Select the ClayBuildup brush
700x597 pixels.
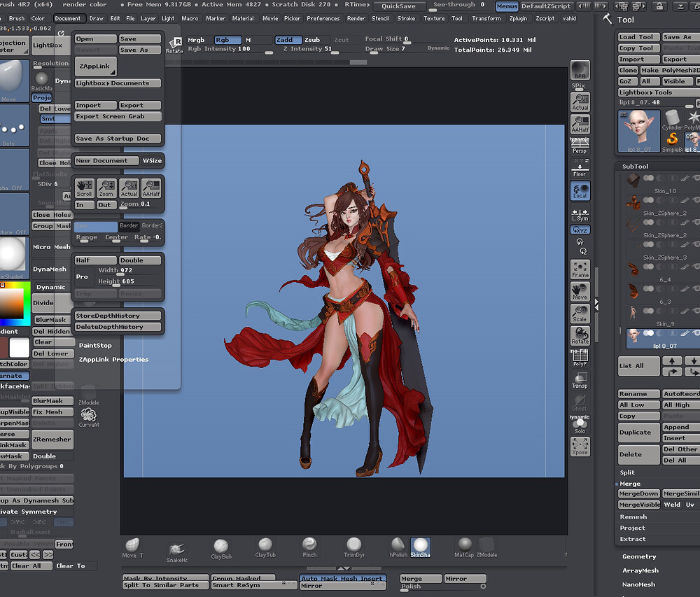point(221,549)
